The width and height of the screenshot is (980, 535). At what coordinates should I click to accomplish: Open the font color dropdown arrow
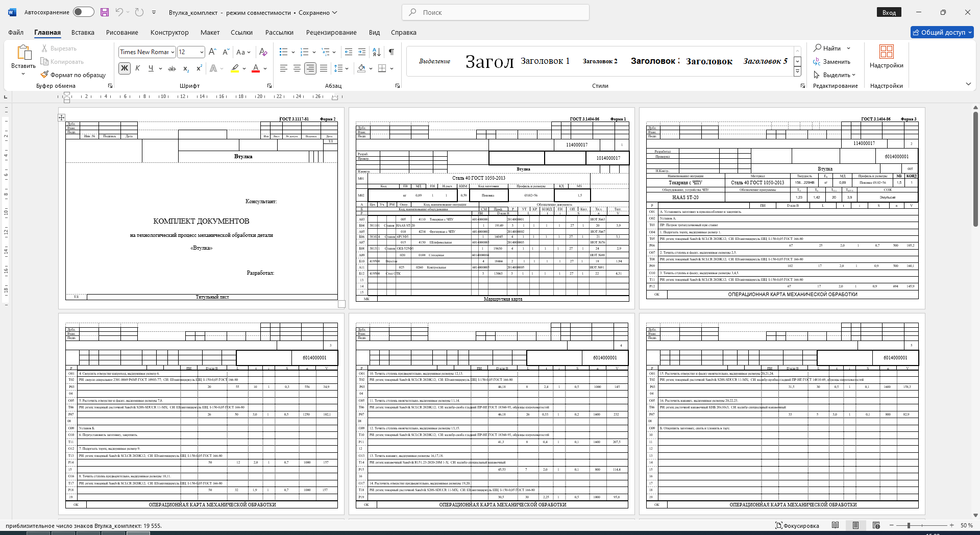click(265, 68)
